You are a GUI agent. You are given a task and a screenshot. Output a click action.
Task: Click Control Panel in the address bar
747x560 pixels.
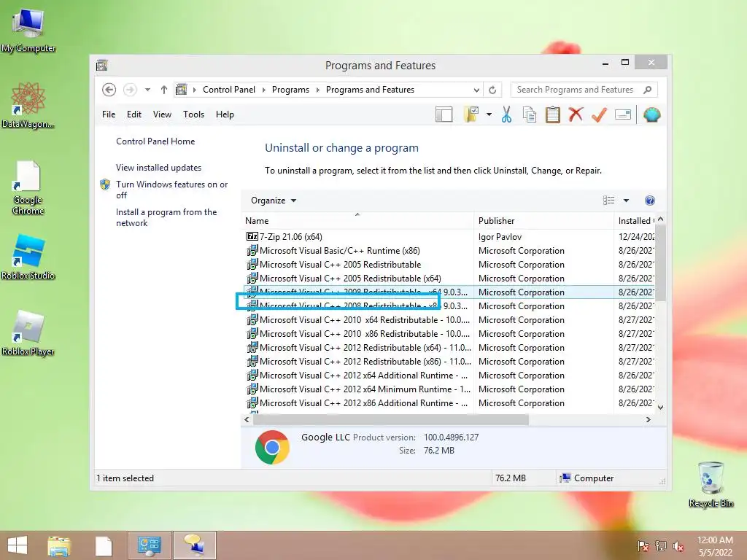(228, 90)
